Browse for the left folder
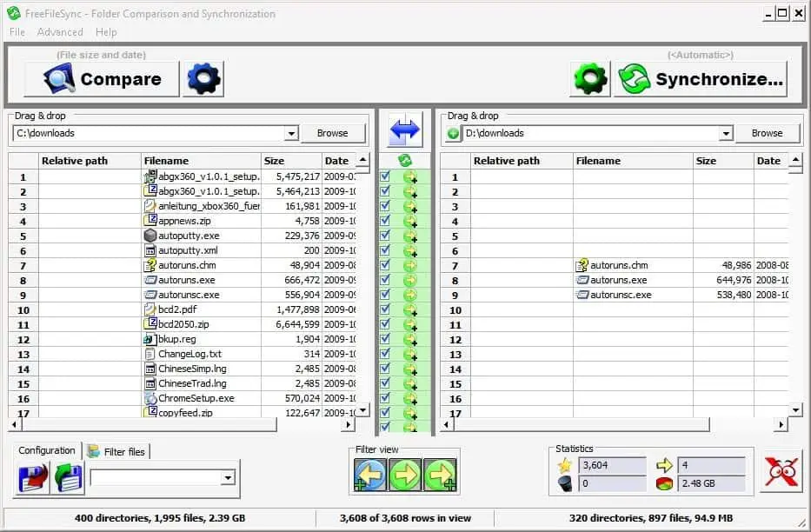 [x=333, y=133]
